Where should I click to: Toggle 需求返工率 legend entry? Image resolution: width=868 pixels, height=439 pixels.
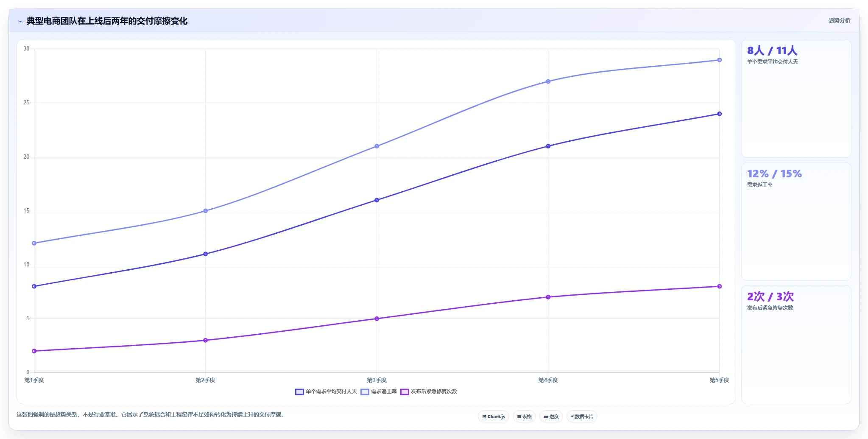[x=379, y=391]
